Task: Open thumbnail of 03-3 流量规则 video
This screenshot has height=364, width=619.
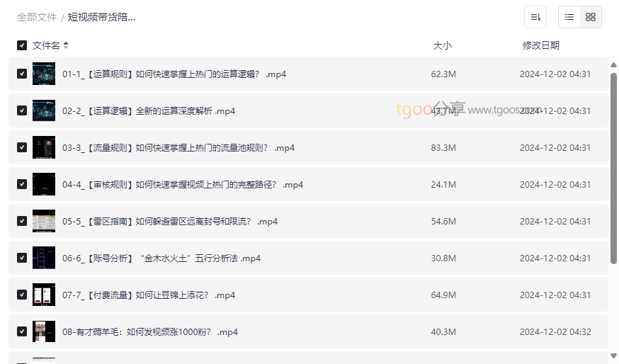Action: click(x=44, y=147)
